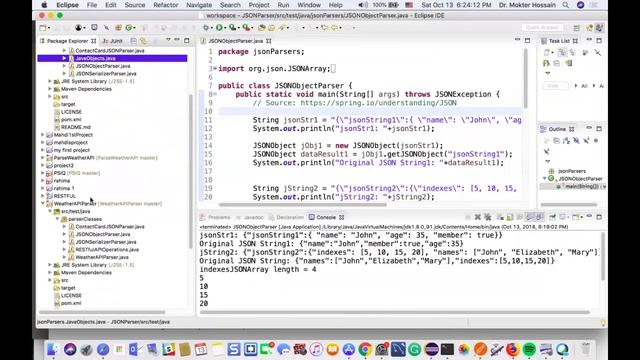640x360 pixels.
Task: Click the New Java Class green C icon
Action: 129,27
